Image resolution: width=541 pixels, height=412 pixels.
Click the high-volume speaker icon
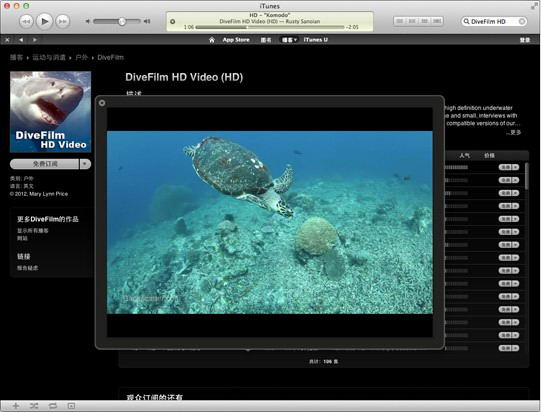click(x=147, y=21)
